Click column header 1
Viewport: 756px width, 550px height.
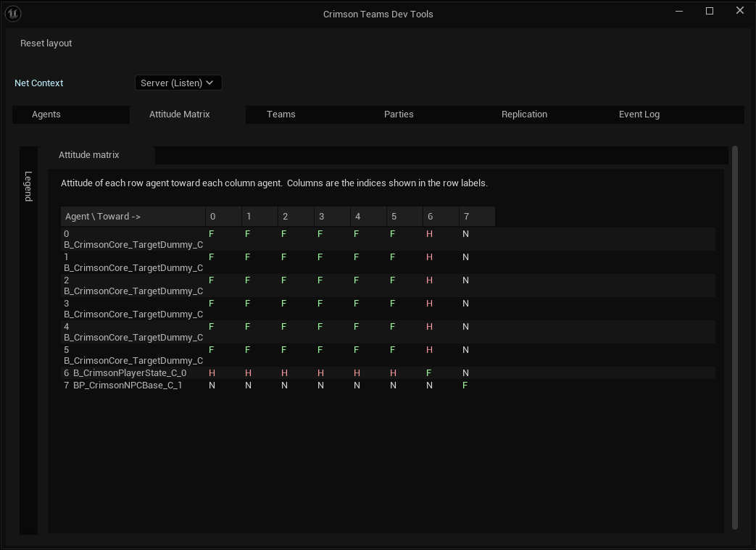pyautogui.click(x=260, y=217)
